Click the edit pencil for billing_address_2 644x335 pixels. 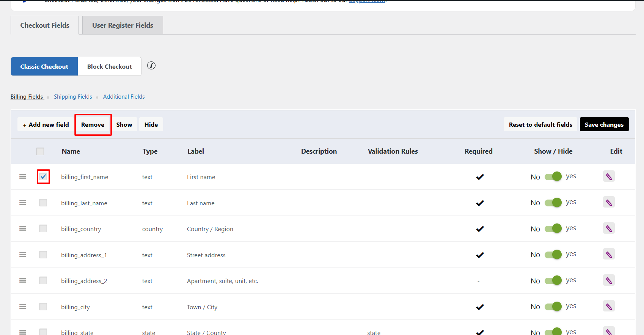pos(609,281)
